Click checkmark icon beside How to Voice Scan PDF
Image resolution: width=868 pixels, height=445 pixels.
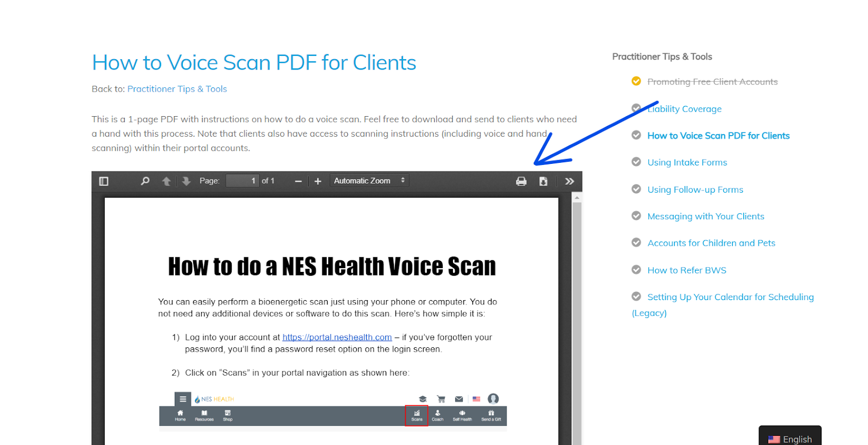(636, 135)
